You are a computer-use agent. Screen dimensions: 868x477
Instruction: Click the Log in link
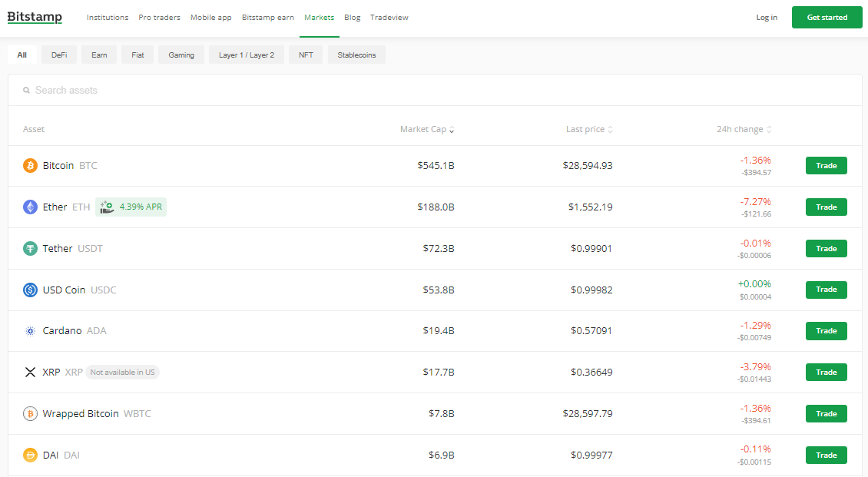[767, 17]
